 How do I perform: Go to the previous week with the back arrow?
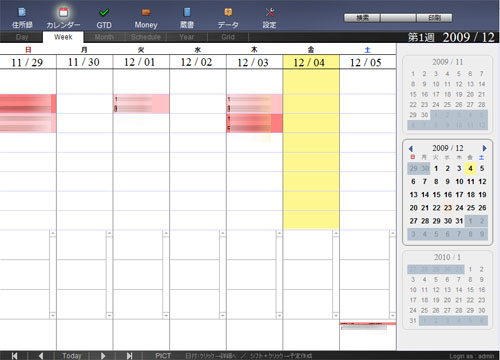click(41, 356)
